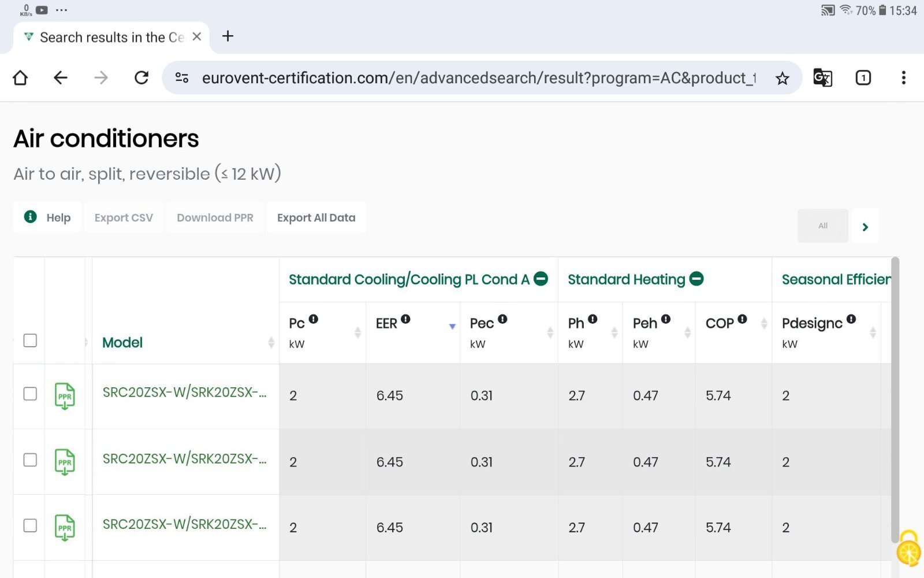Click EER value 6.45 in first row
Image resolution: width=924 pixels, height=578 pixels.
[390, 395]
